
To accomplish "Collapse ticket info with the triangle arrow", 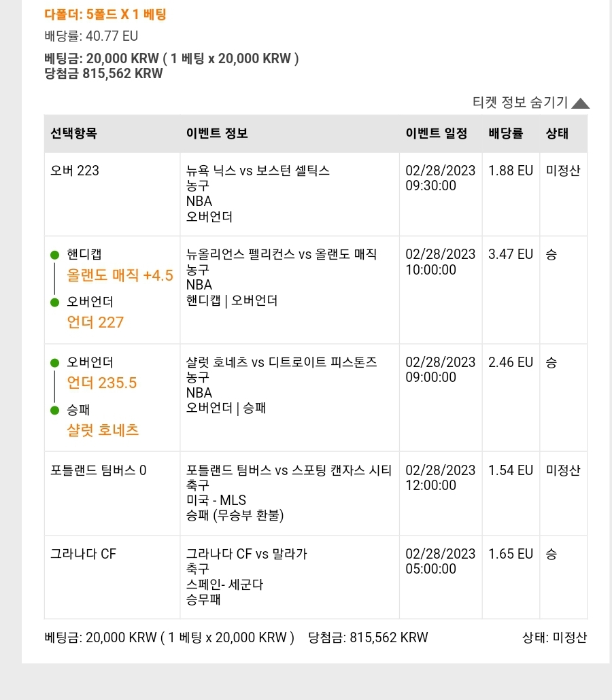I will (580, 103).
